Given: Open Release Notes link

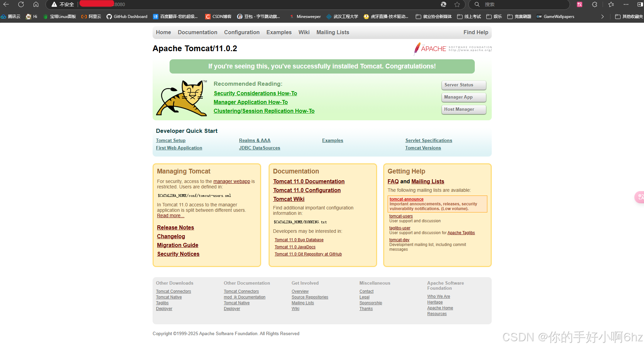Looking at the screenshot, I should coord(175,227).
